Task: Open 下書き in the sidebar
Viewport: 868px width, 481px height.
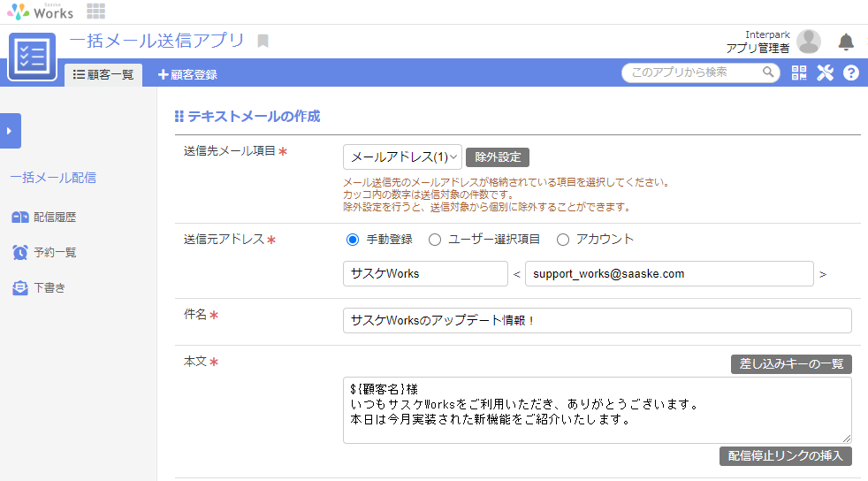Action: coord(49,288)
